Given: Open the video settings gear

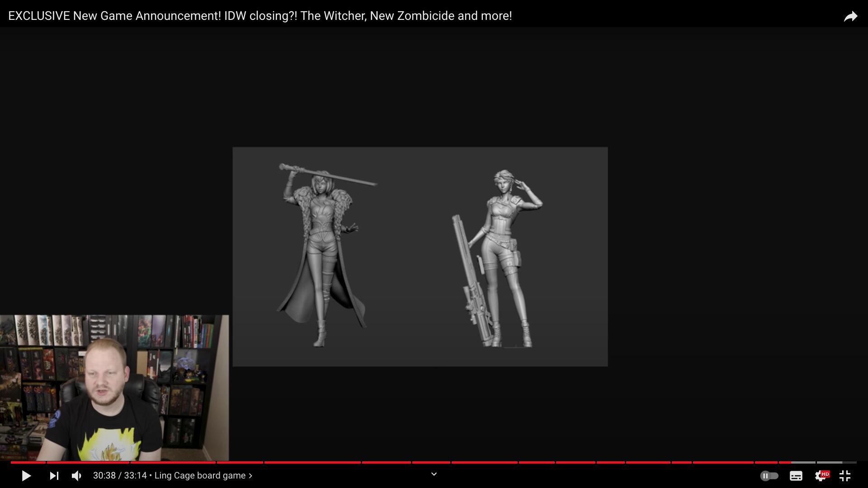Looking at the screenshot, I should tap(821, 476).
